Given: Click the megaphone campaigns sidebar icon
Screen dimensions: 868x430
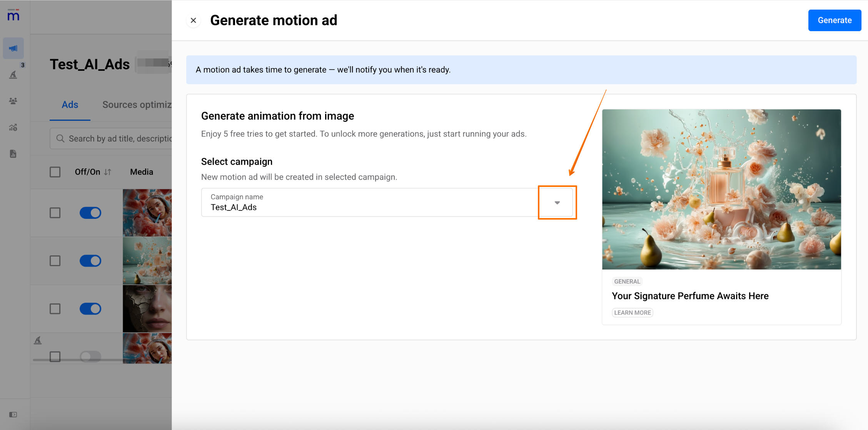Looking at the screenshot, I should (x=13, y=48).
